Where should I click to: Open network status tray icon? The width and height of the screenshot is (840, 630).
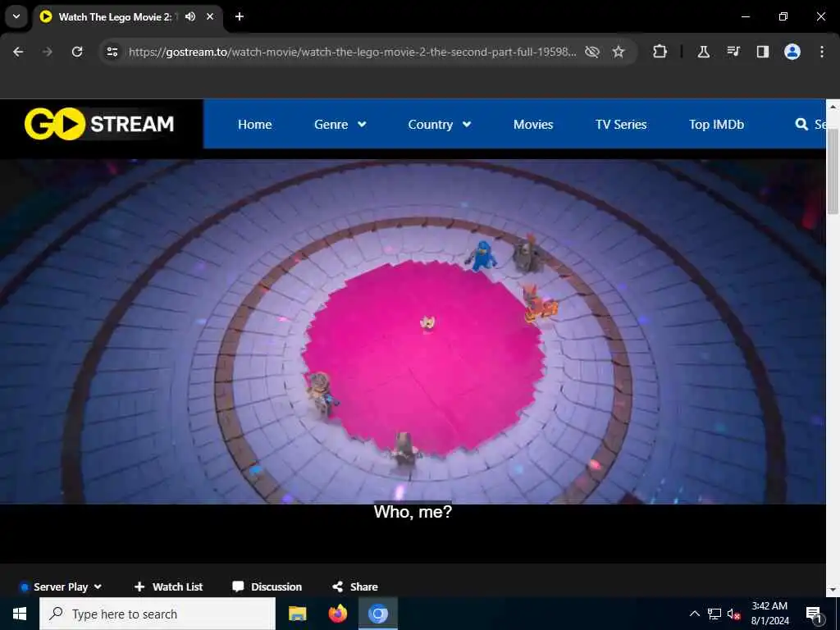click(714, 614)
